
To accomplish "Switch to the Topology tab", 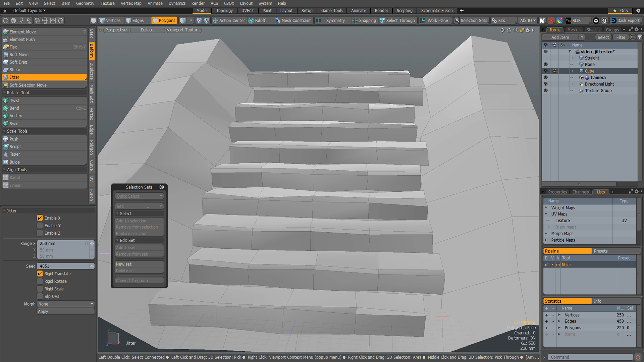I will tap(224, 10).
